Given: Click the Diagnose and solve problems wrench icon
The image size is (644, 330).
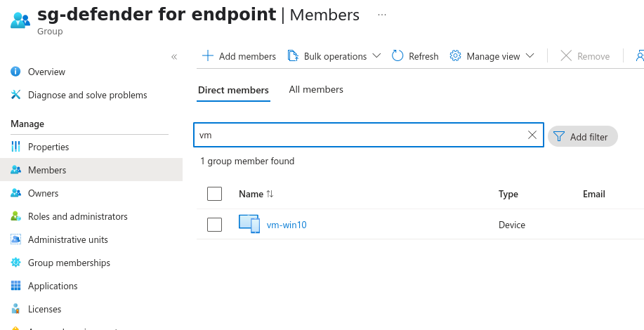Looking at the screenshot, I should point(16,95).
